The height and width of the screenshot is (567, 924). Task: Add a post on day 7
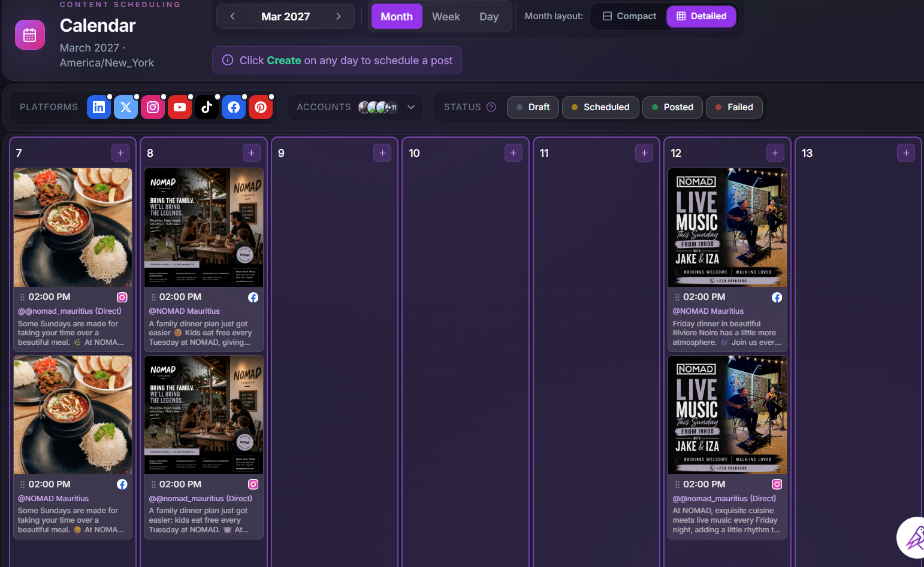[x=120, y=153]
